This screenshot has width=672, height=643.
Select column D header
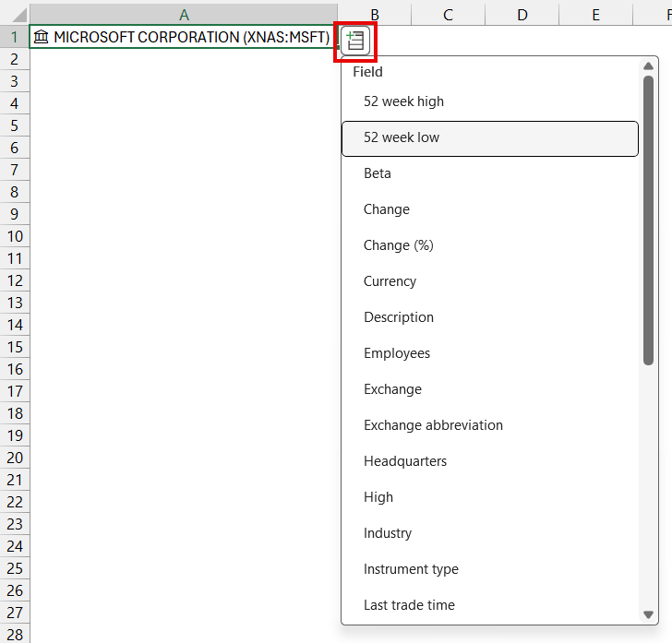coord(522,15)
